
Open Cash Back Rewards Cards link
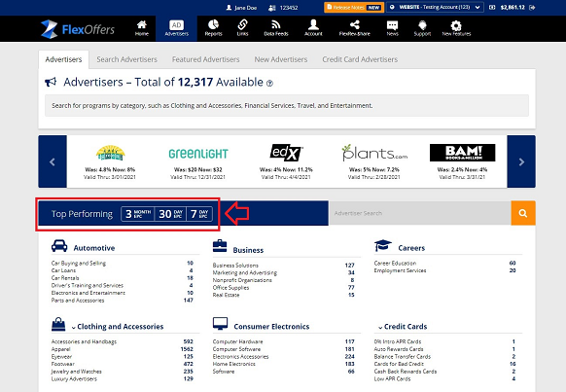coord(405,372)
